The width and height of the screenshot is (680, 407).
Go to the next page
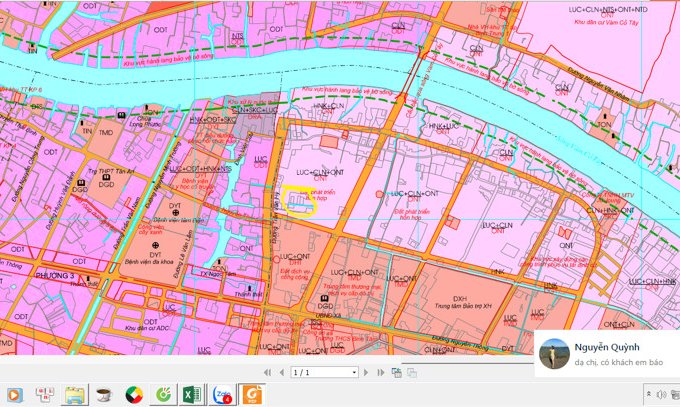[x=367, y=372]
